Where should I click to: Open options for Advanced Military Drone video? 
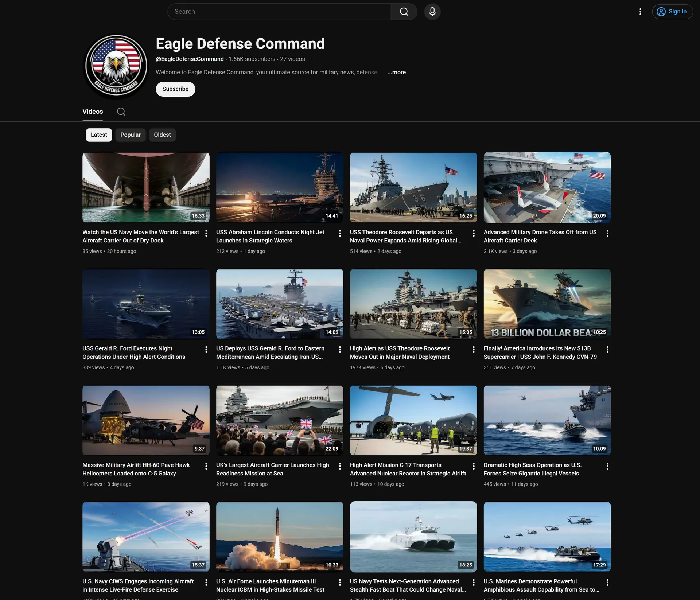click(607, 233)
